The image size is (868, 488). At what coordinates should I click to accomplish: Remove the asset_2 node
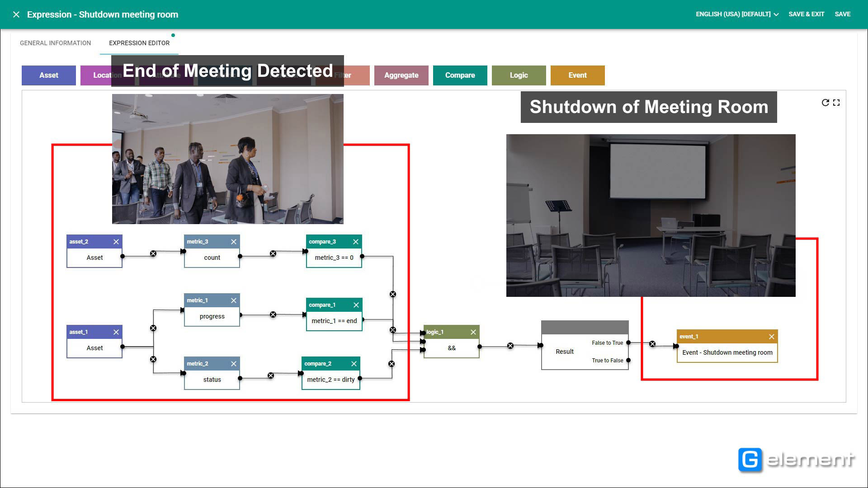click(x=116, y=242)
